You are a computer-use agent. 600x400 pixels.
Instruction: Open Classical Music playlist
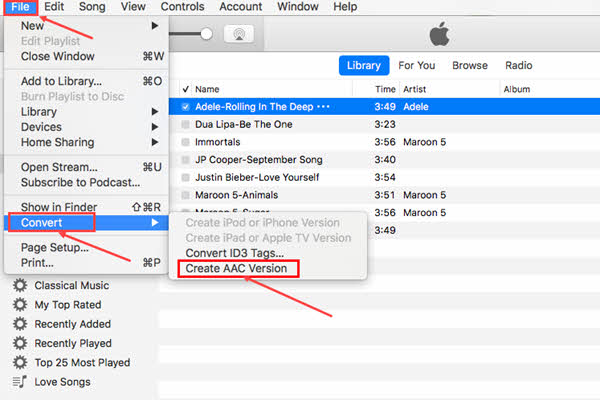(72, 286)
